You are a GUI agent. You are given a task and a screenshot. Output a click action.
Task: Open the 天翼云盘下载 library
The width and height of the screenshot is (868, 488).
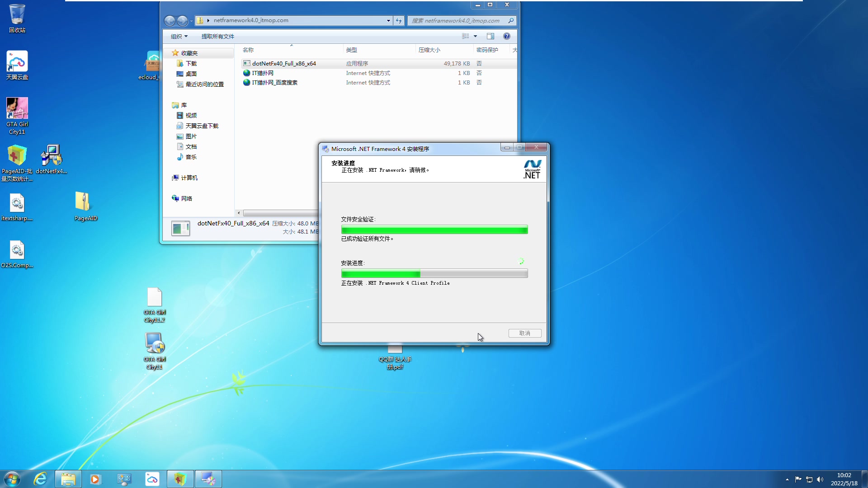click(198, 126)
